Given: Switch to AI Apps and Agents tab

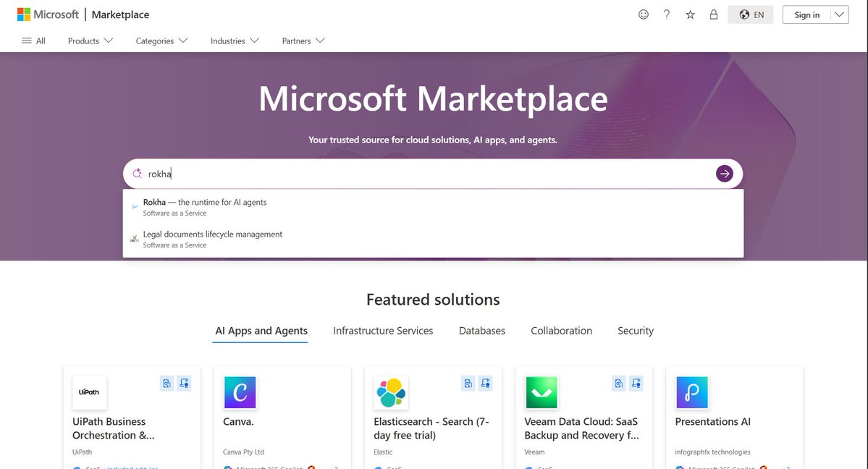Looking at the screenshot, I should [x=261, y=331].
